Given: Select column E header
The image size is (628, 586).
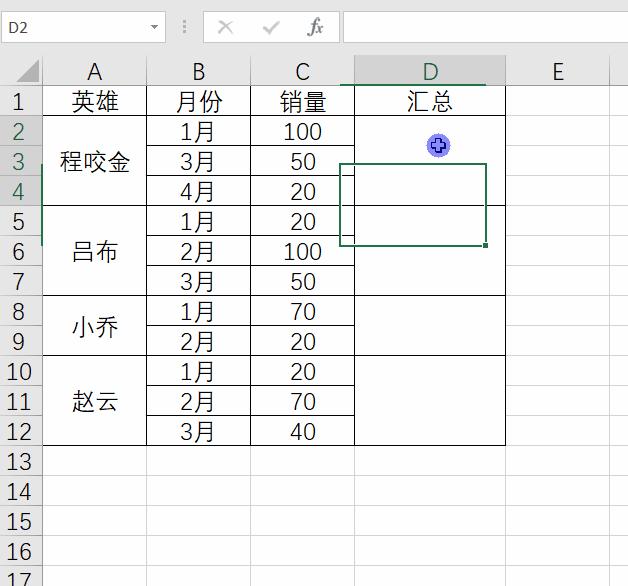Looking at the screenshot, I should pos(558,71).
